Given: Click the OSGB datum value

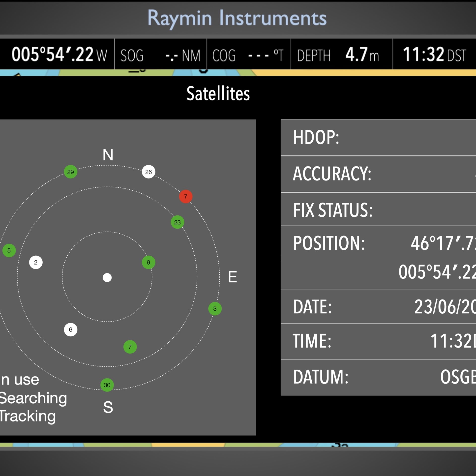Looking at the screenshot, I should (458, 377).
